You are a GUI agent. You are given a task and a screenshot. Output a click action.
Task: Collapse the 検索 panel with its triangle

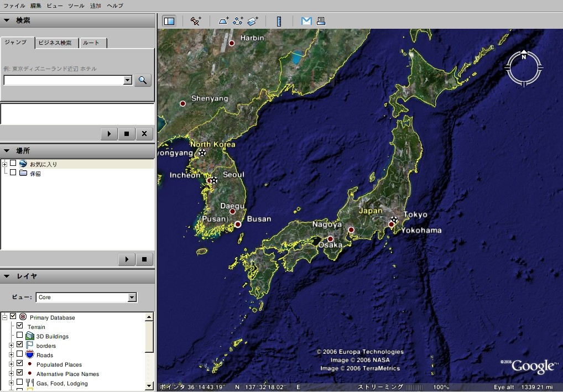click(7, 20)
